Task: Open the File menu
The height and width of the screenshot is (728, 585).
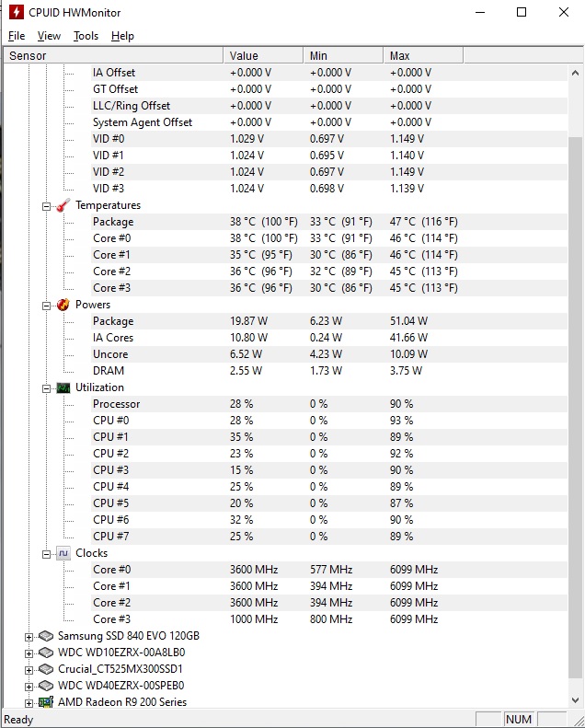Action: point(17,36)
